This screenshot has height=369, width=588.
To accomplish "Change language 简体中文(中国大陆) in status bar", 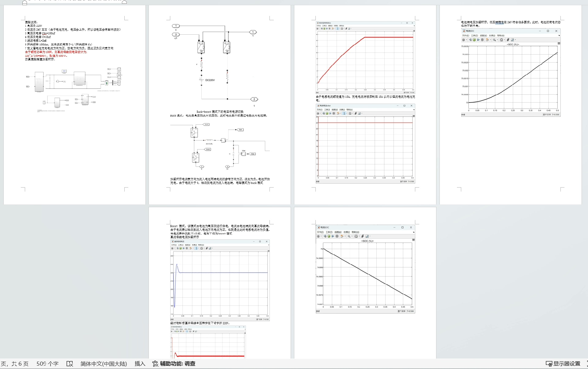I will click(x=104, y=364).
